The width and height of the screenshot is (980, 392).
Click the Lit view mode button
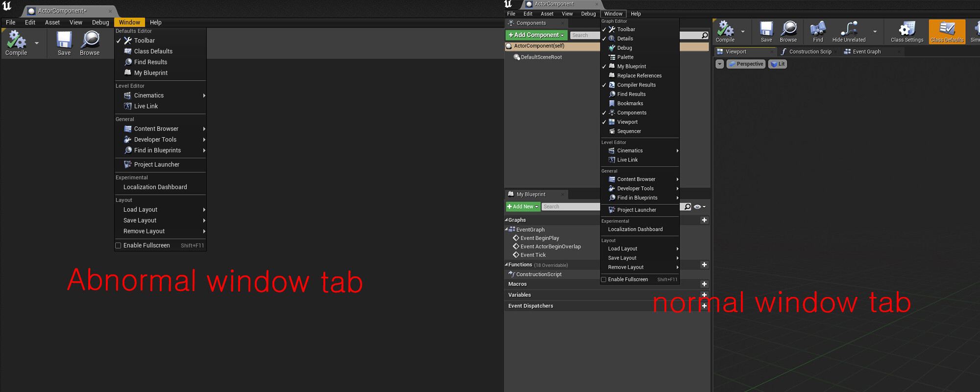click(x=778, y=64)
